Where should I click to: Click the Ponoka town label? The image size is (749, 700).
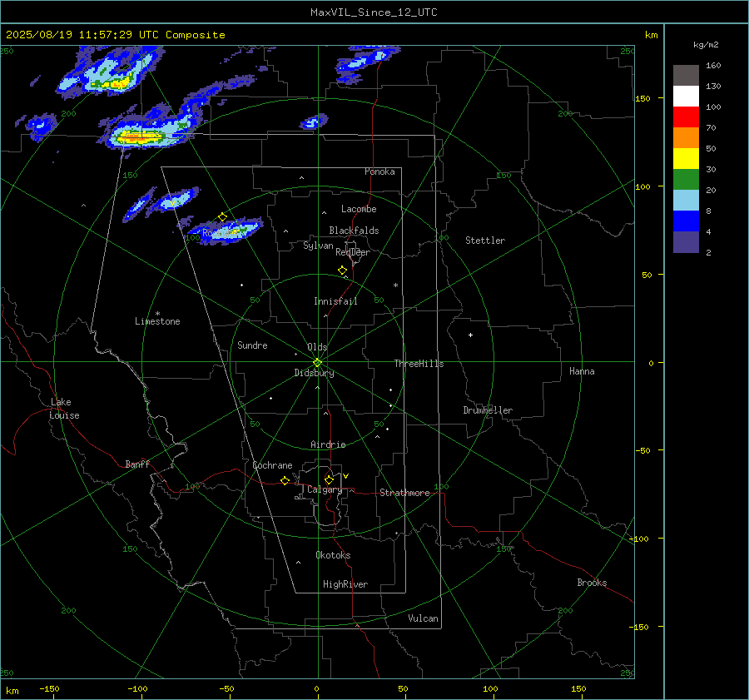click(x=379, y=171)
